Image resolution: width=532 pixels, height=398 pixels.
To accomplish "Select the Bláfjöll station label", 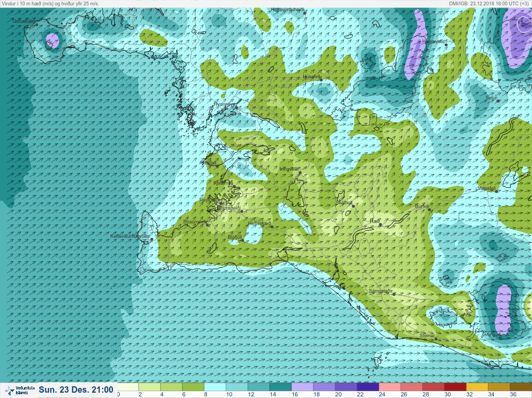I will click(235, 237).
